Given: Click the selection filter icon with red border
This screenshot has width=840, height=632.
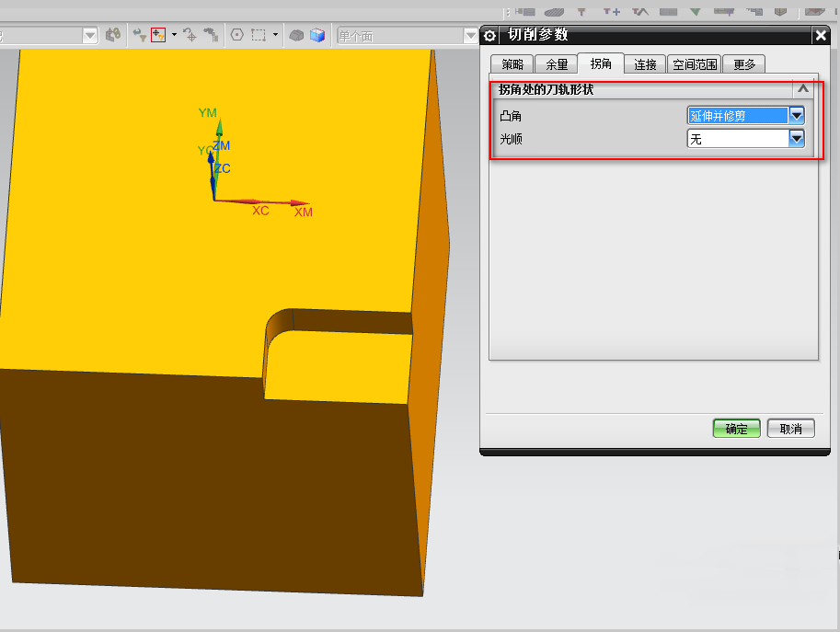Looking at the screenshot, I should pyautogui.click(x=157, y=35).
